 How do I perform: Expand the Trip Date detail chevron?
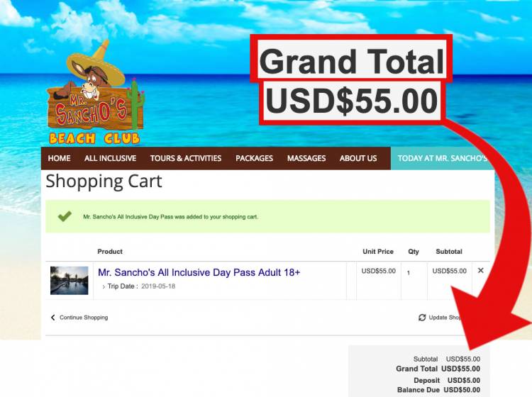(104, 287)
